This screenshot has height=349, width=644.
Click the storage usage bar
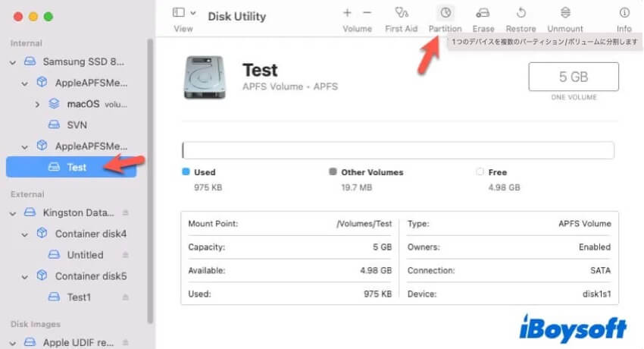pos(398,149)
